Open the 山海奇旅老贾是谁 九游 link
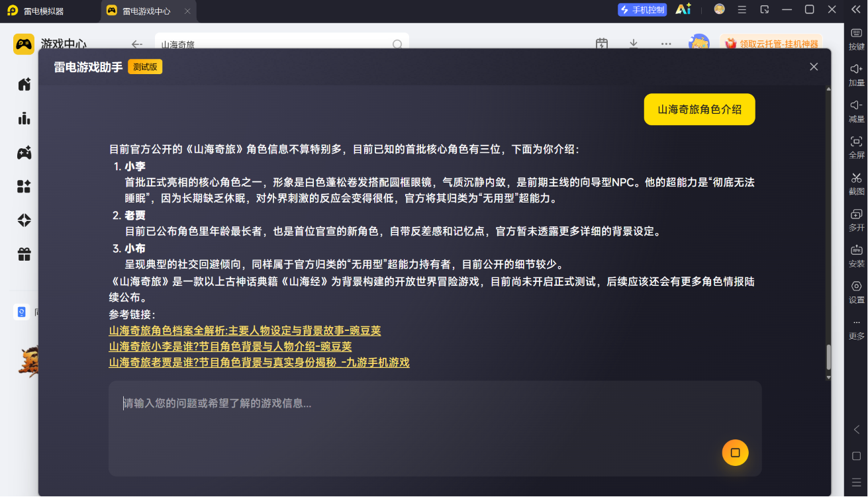868x497 pixels. click(x=259, y=363)
